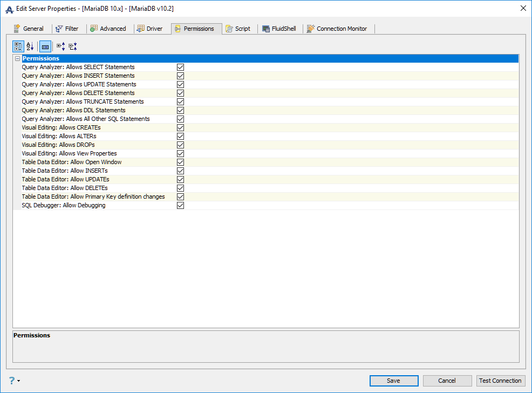Screen dimensions: 532x393
Task: Sort properties alphabetically with A-Z icon
Action: [x=30, y=46]
